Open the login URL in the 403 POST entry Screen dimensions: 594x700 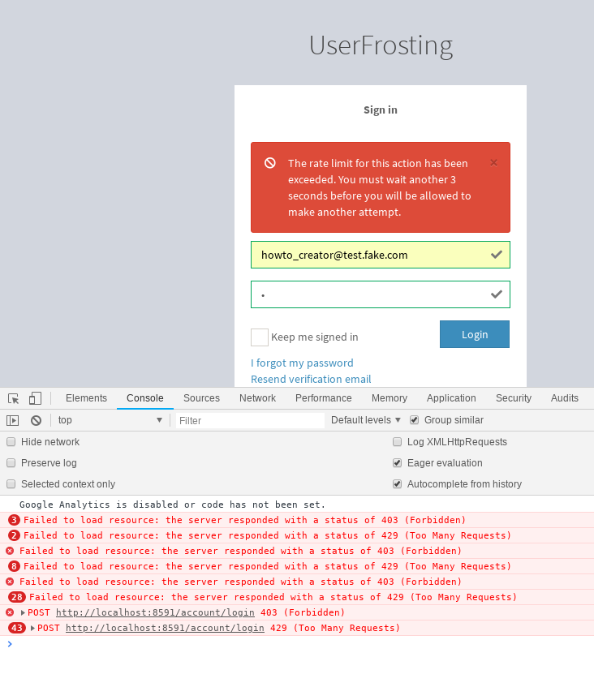click(155, 612)
